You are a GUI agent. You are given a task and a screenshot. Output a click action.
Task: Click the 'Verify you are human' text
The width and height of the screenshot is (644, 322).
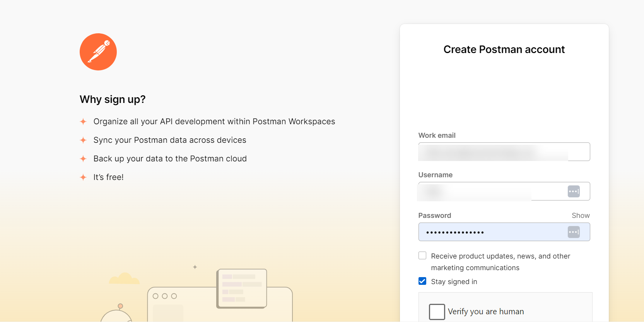pos(486,312)
